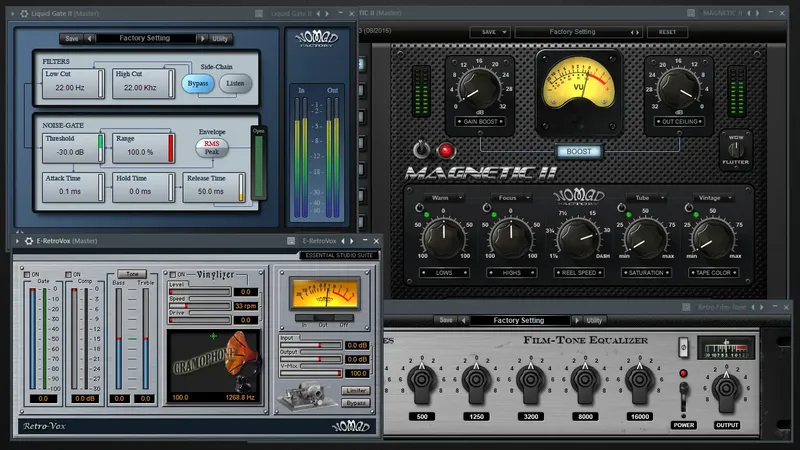Click the Highs knob in Magnetic II
800x450 pixels.
[x=511, y=237]
